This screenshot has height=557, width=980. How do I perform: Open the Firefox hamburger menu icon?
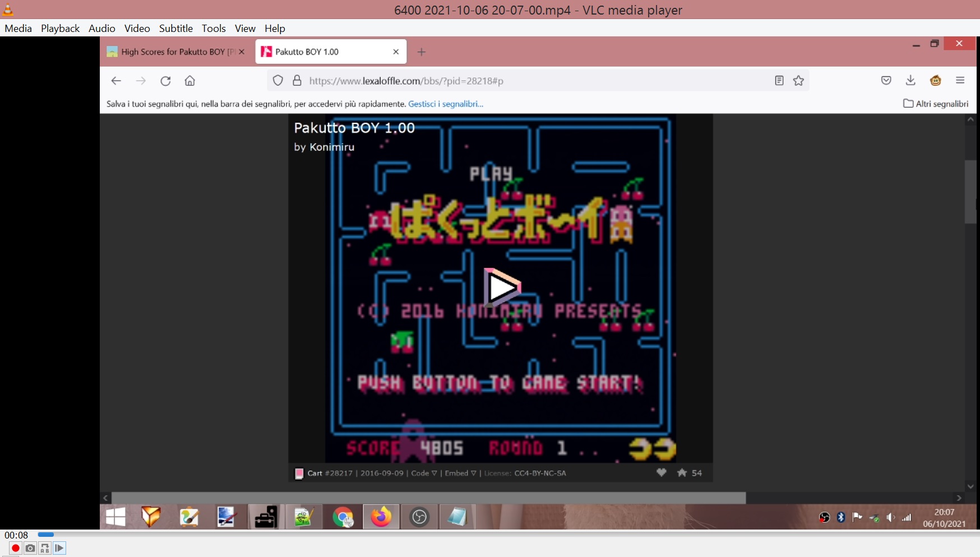[960, 81]
